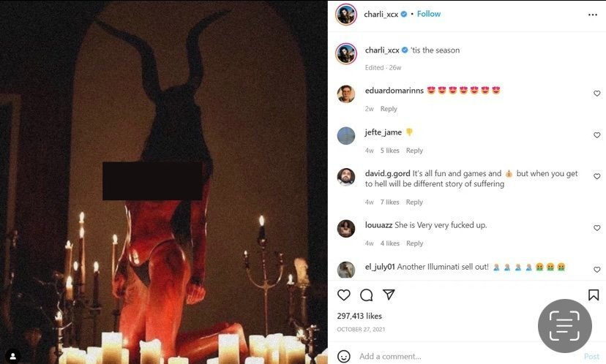The width and height of the screenshot is (606, 364).
Task: Open the comment bubble icon
Action: pos(366,295)
